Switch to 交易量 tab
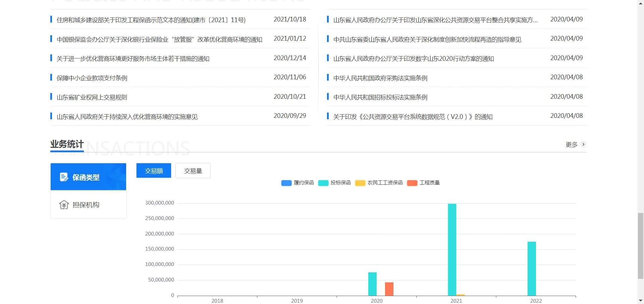Screen dimensions: 644x304 pos(193,171)
